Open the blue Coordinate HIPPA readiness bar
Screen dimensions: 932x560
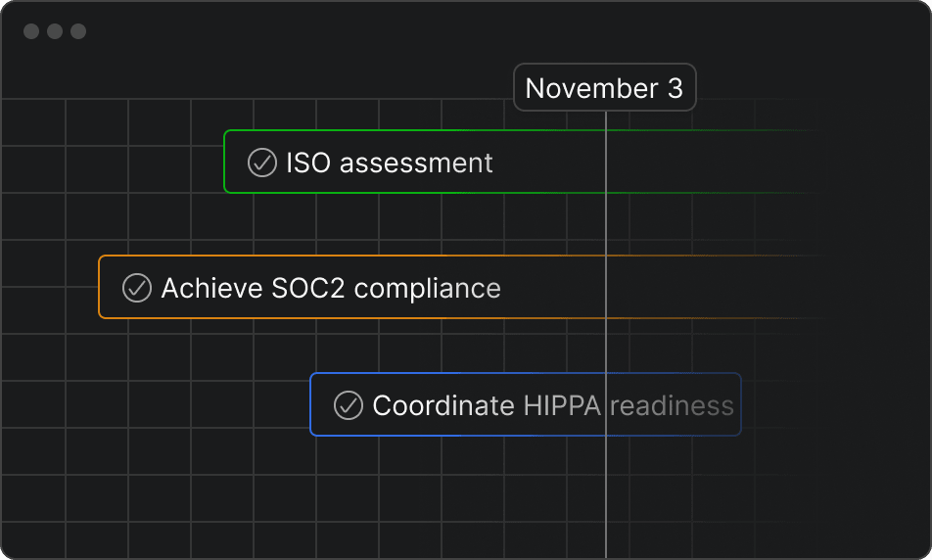coord(526,404)
